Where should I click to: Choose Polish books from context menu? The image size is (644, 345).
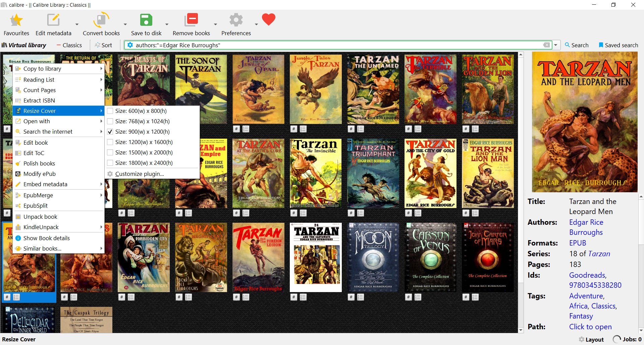tap(59, 163)
